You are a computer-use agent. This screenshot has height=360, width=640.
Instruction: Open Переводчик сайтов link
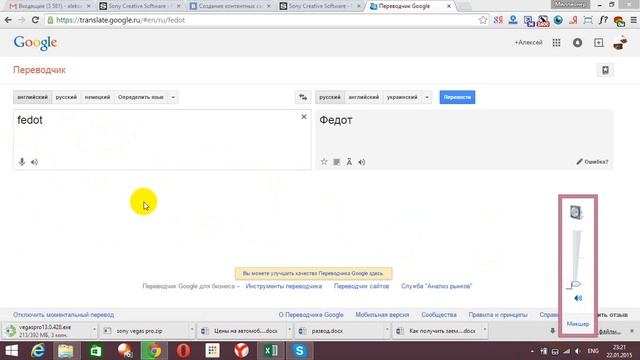361,286
